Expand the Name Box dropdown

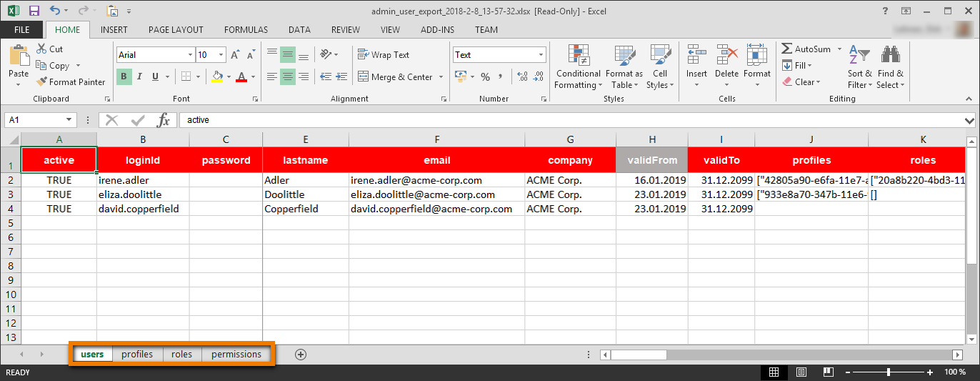click(69, 120)
